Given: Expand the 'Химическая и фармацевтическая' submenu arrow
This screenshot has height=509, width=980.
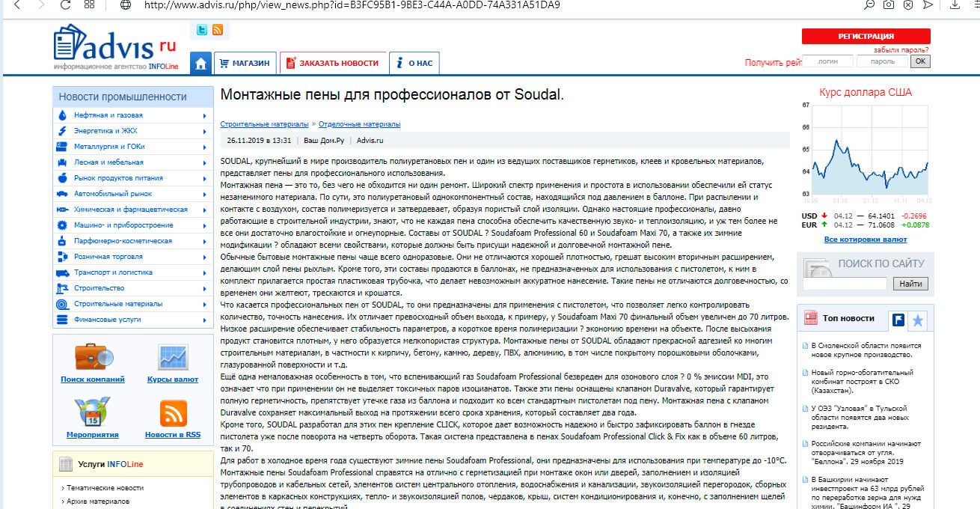Looking at the screenshot, I should click(204, 210).
